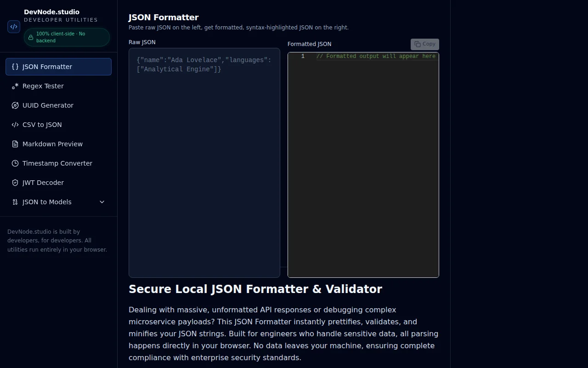Click the JSON Formatter page heading
This screenshot has width=588, height=368.
pos(164,17)
